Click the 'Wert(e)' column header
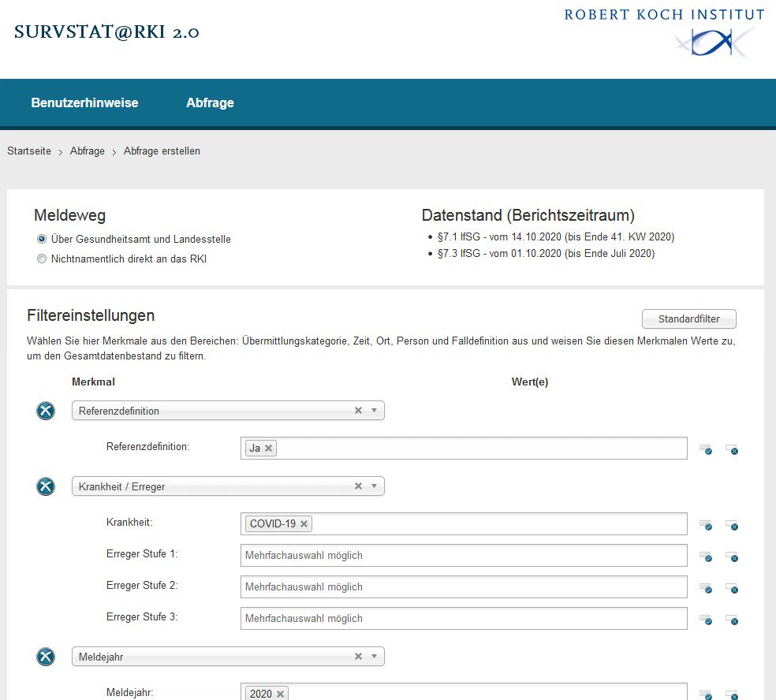This screenshot has height=700, width=776. pyautogui.click(x=529, y=382)
